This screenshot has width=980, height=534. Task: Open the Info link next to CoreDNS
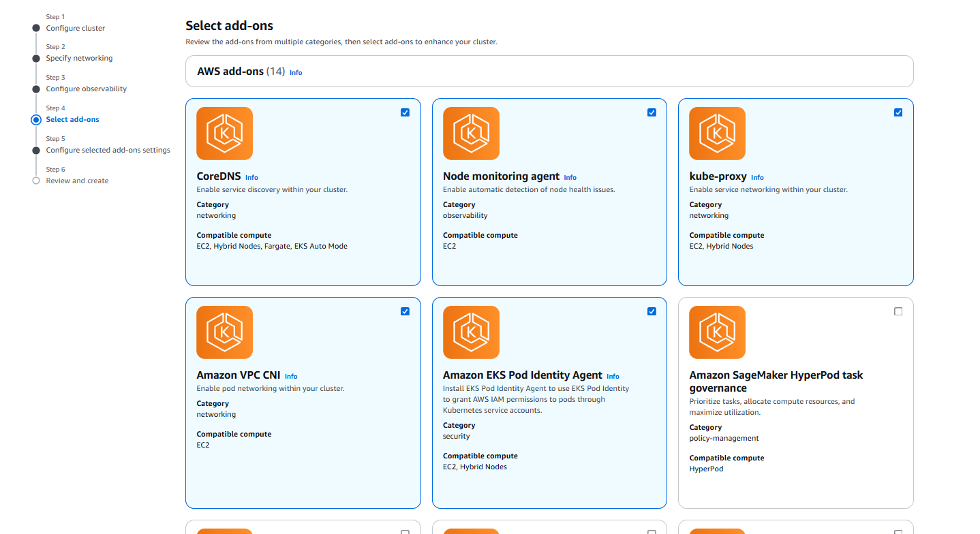251,177
